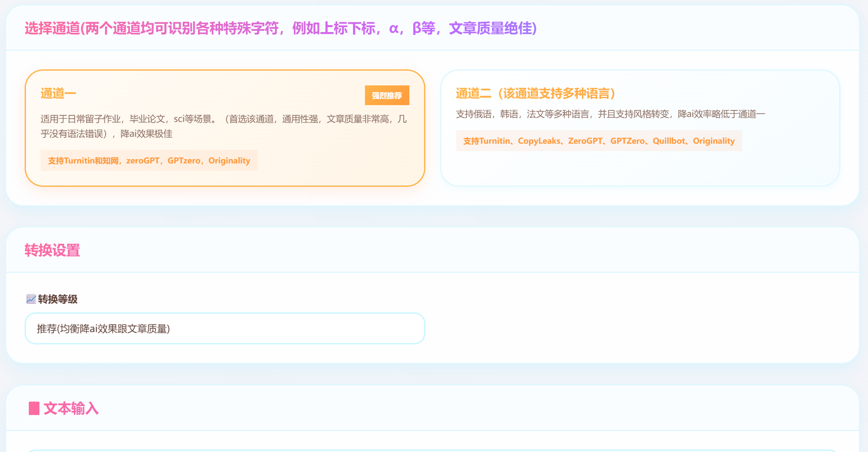Click the pink document icon beside 文本输入

point(34,408)
